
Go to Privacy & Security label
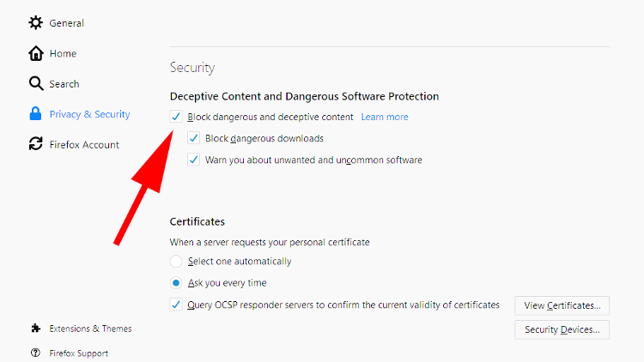tap(89, 114)
